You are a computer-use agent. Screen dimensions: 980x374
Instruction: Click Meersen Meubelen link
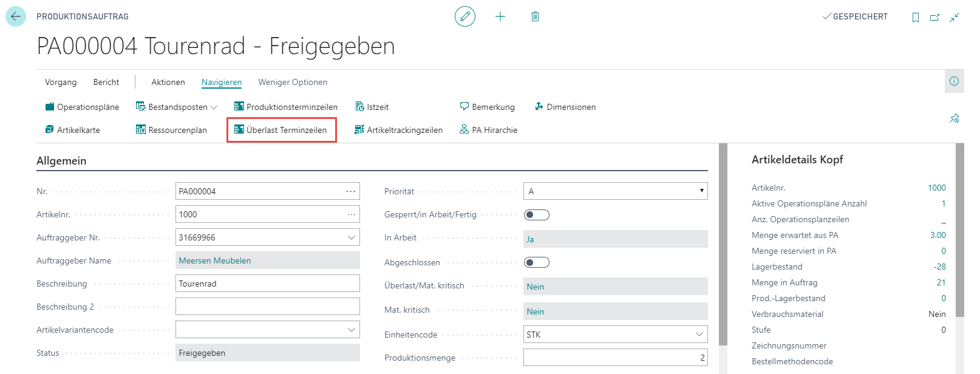tap(215, 260)
